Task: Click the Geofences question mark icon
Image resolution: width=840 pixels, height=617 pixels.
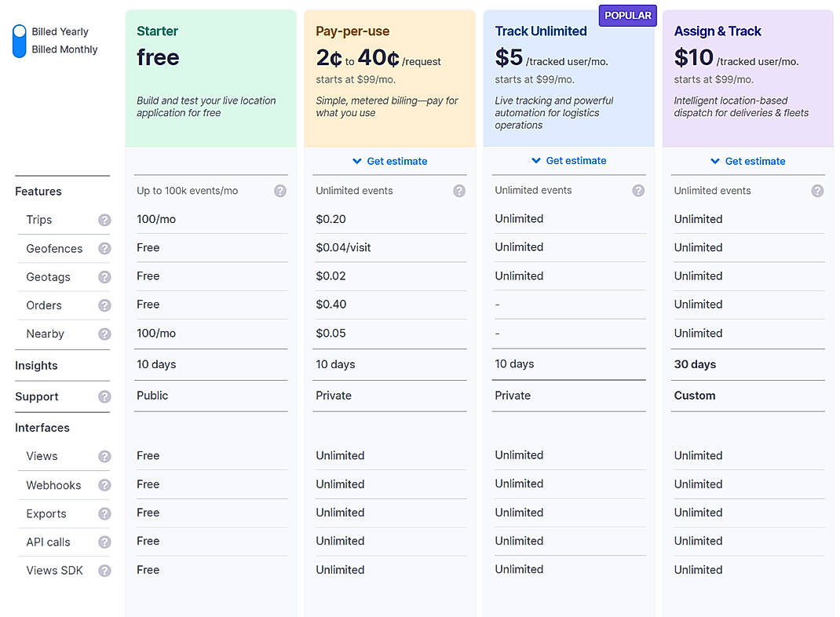Action: pyautogui.click(x=104, y=249)
